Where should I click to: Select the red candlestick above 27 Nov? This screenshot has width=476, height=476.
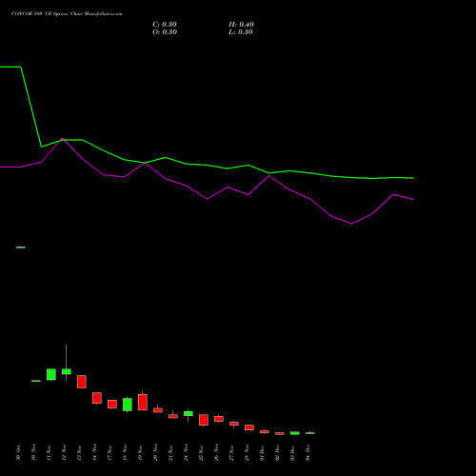click(x=234, y=424)
